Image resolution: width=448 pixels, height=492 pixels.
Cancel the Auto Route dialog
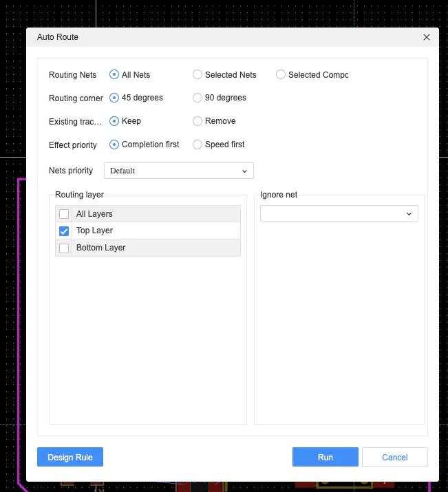coord(394,458)
